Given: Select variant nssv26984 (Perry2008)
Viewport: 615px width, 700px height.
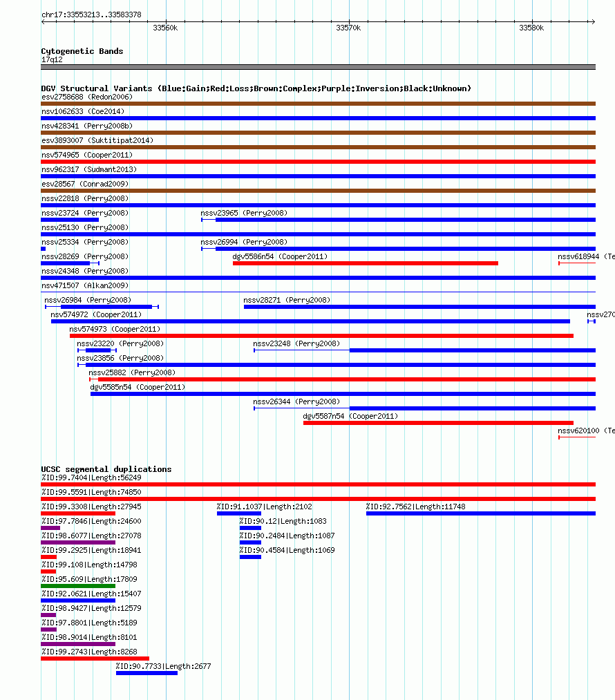Looking at the screenshot, I should [102, 307].
